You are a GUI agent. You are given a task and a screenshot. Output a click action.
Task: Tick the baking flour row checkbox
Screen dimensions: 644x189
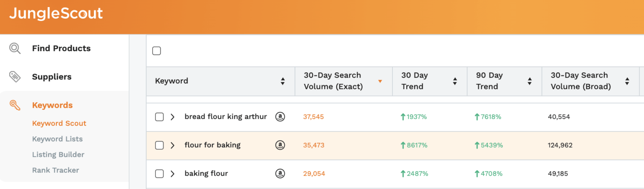point(159,173)
